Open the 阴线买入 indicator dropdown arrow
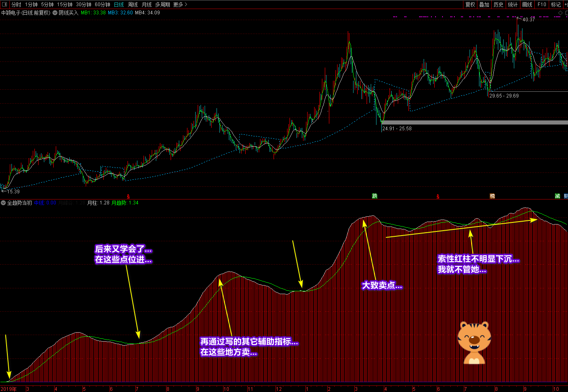 pos(55,13)
